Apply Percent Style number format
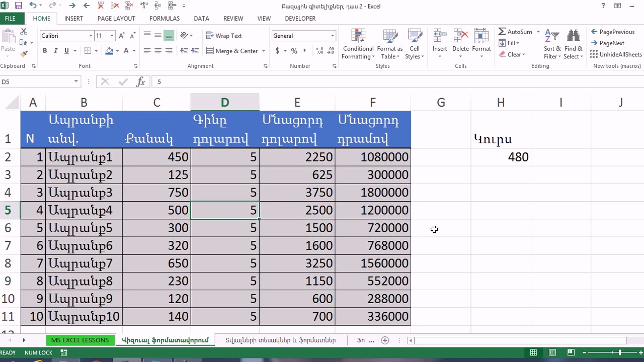Image resolution: width=644 pixels, height=362 pixels. pyautogui.click(x=294, y=51)
